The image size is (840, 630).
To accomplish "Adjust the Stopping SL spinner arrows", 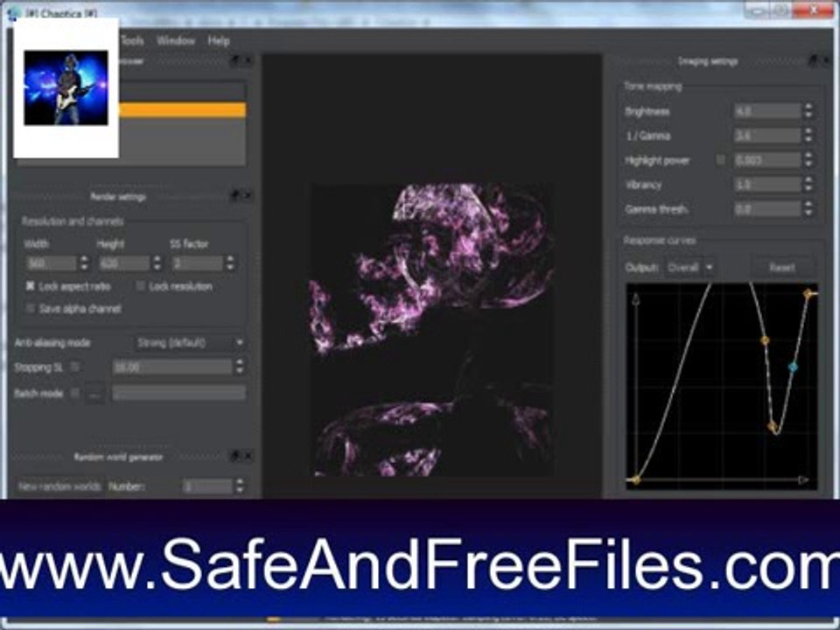I will pyautogui.click(x=240, y=367).
